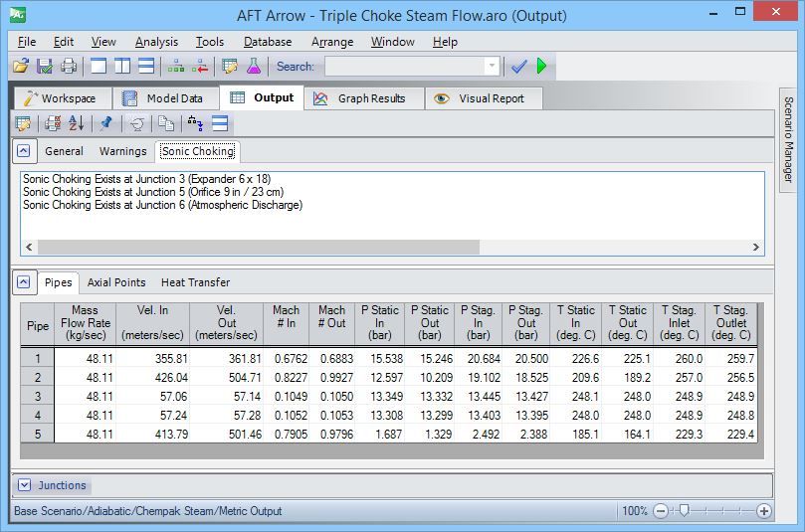Open Output Control in the Output toolbar
The width and height of the screenshot is (805, 532).
[23, 123]
